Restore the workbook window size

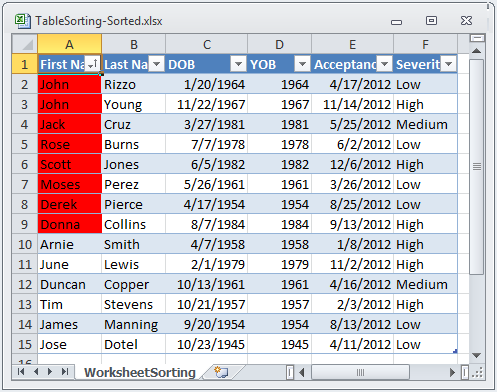(431, 21)
